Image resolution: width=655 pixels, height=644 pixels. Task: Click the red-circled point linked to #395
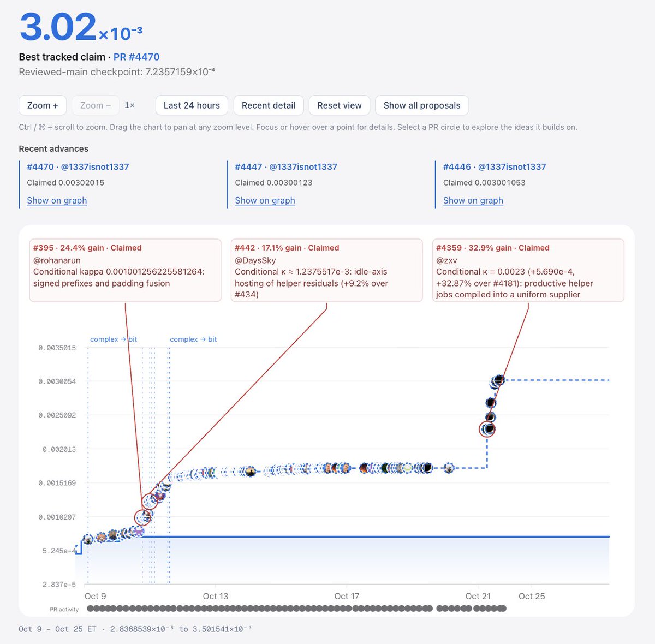(x=143, y=517)
